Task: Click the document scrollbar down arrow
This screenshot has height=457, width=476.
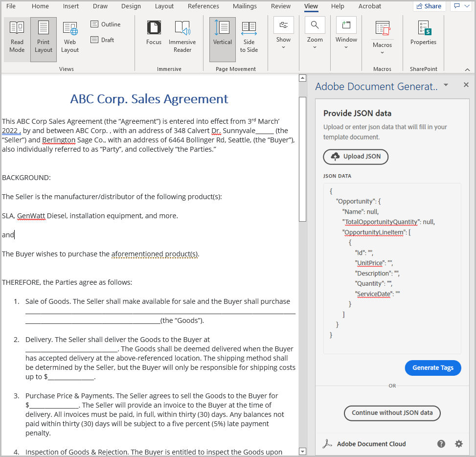Action: click(302, 451)
